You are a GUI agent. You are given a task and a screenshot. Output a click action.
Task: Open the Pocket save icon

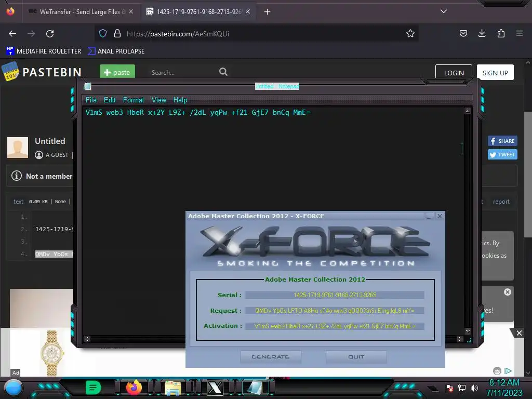pyautogui.click(x=463, y=33)
